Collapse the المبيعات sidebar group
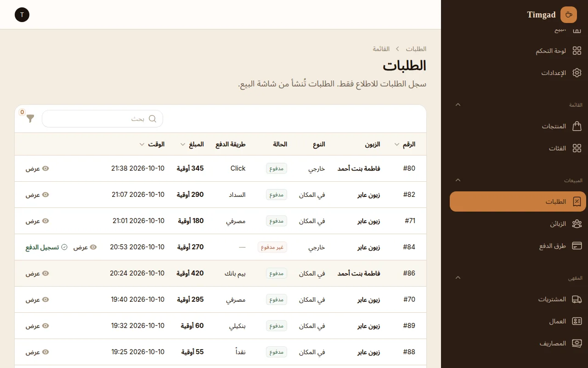This screenshot has width=588, height=368. click(x=458, y=180)
